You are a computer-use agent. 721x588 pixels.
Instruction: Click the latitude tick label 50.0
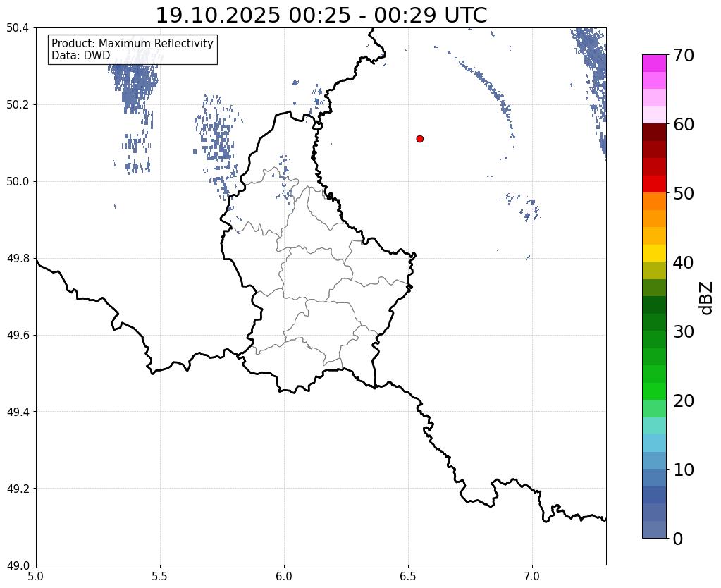[x=18, y=182]
